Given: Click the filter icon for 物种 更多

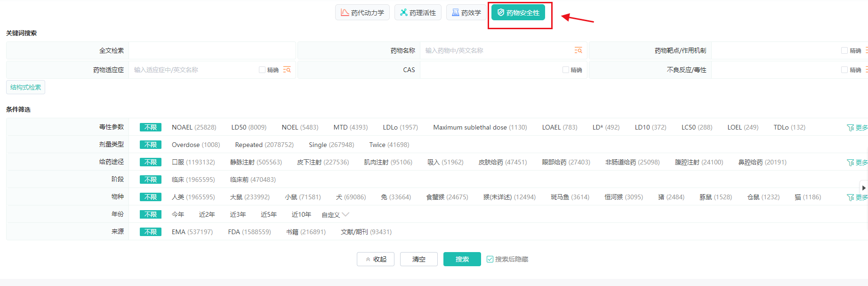Looking at the screenshot, I should coord(850,197).
